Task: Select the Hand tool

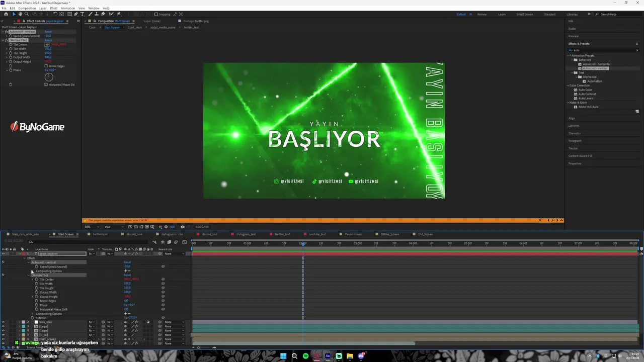Action: click(x=20, y=14)
